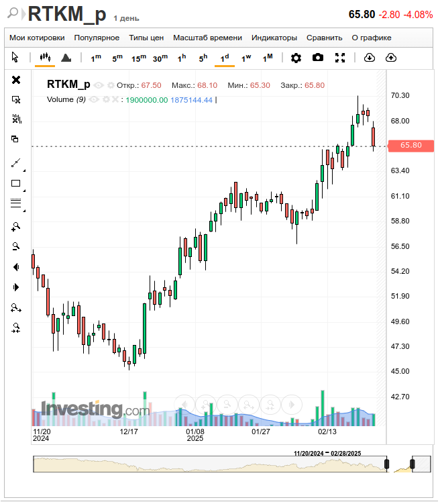The width and height of the screenshot is (440, 504).
Task: Click the clone drawing tool icon
Action: click(15, 139)
